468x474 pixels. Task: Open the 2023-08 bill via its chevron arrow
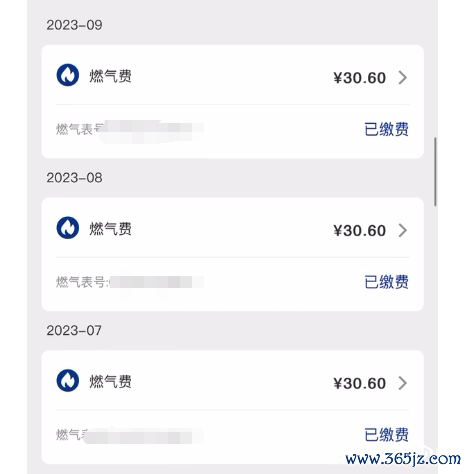(403, 230)
